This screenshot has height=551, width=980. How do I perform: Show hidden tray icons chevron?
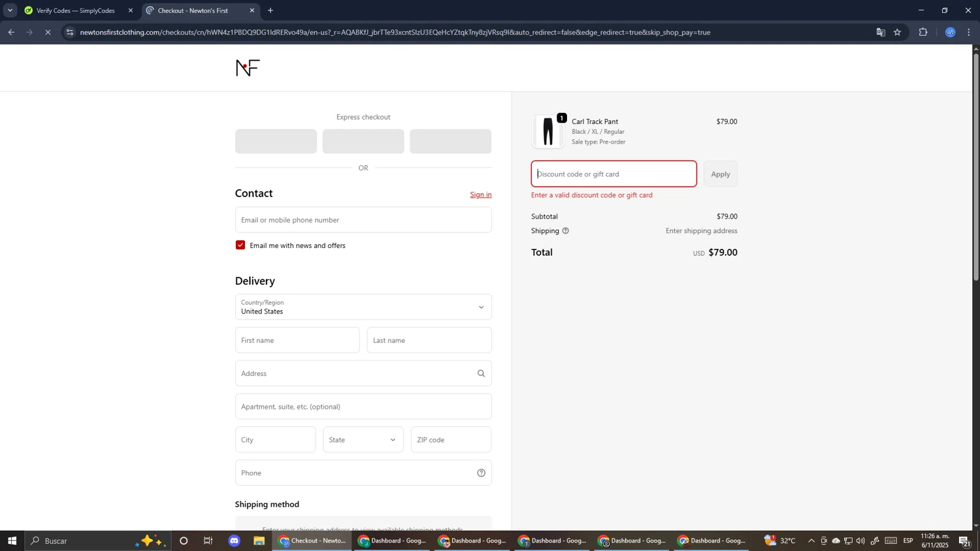pos(811,541)
